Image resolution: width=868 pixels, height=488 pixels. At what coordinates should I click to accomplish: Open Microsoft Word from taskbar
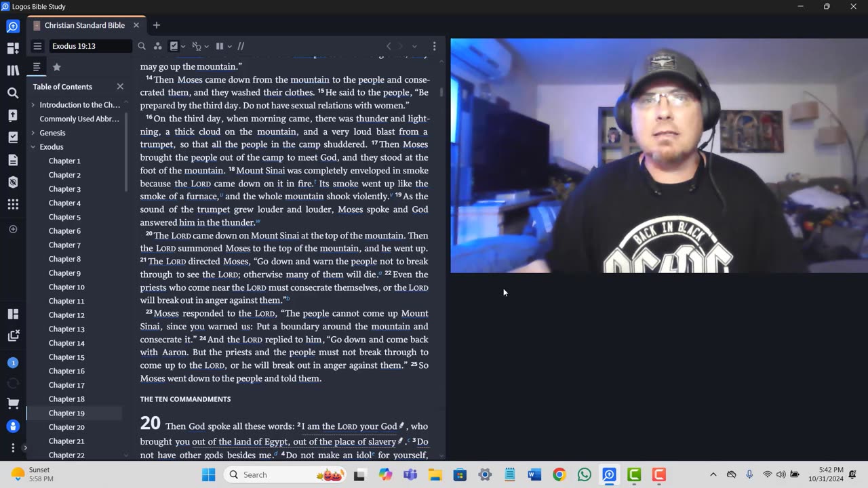click(534, 474)
